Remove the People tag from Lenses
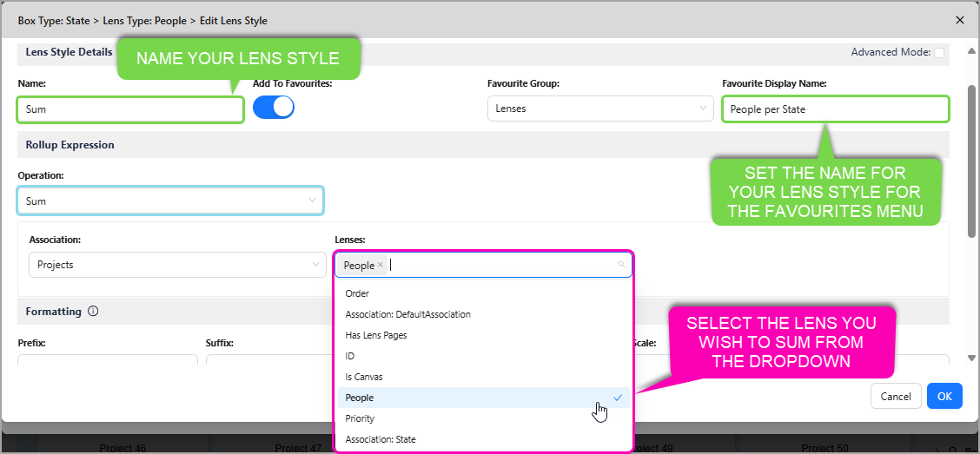Screen dimensions: 980x454 point(381,265)
